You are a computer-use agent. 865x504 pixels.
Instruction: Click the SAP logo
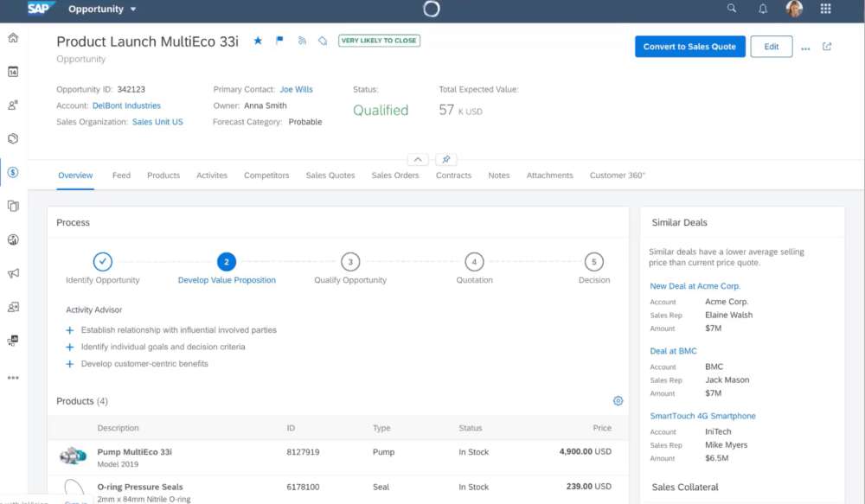[41, 9]
